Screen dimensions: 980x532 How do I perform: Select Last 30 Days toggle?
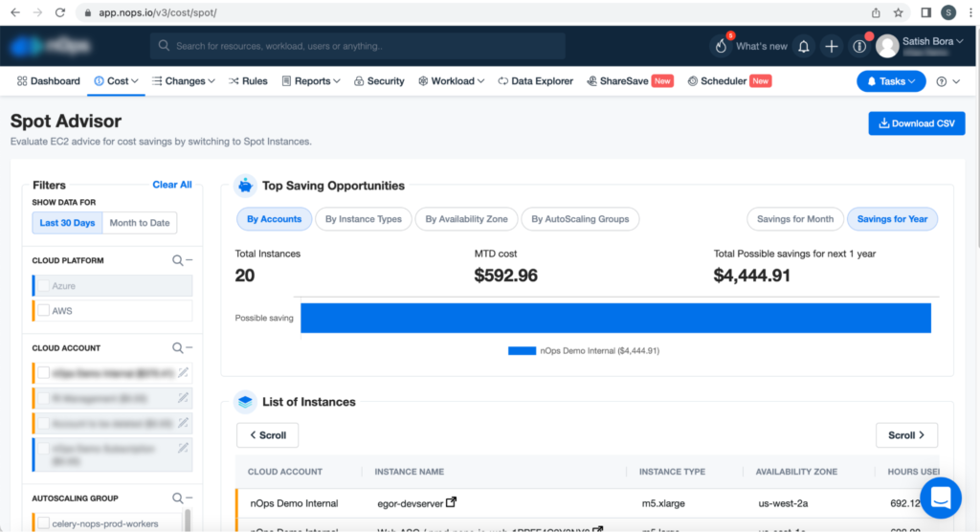coord(67,223)
